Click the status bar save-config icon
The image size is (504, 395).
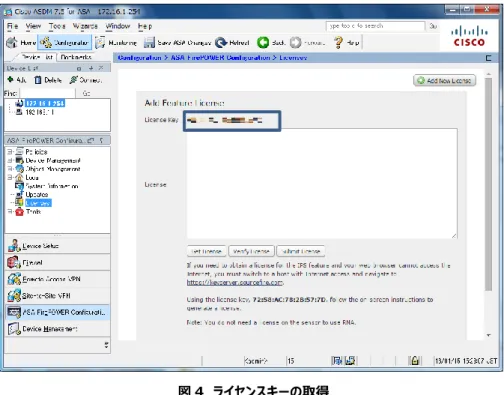(350, 361)
